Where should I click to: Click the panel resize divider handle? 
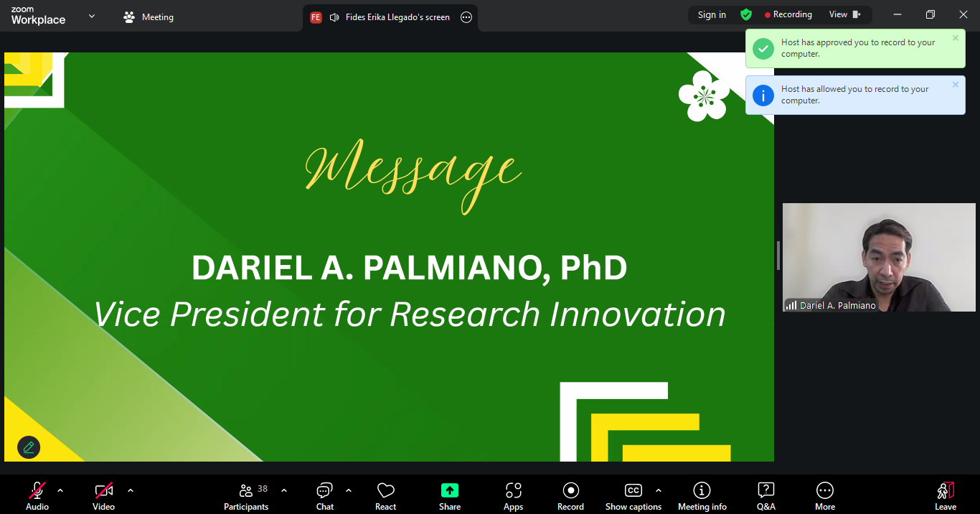[778, 256]
